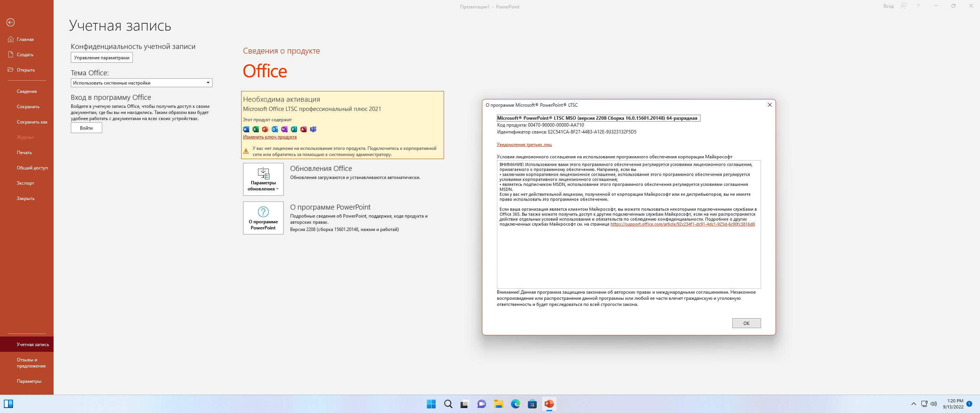
Task: Open File Explorer from the taskbar
Action: [498, 404]
